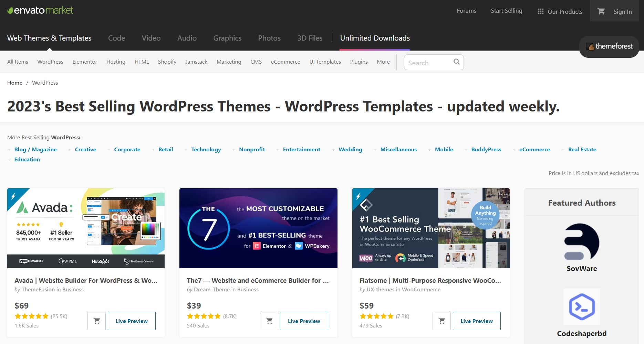This screenshot has height=344, width=644.
Task: Open the Marketing category menu
Action: click(229, 62)
